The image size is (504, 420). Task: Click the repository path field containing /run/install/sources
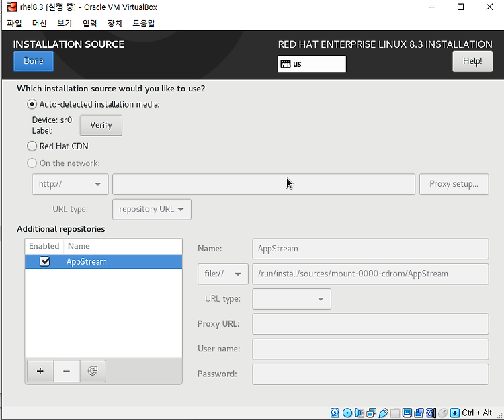[370, 274]
